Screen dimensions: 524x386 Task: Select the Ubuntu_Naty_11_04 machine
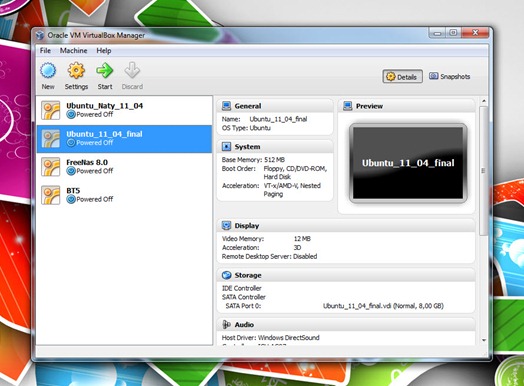(124, 110)
